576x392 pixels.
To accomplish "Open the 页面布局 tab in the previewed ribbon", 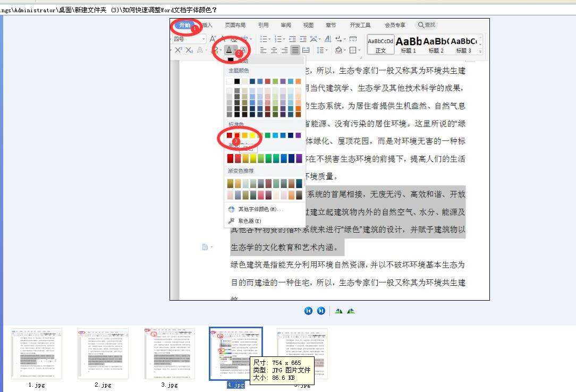I will tap(235, 25).
